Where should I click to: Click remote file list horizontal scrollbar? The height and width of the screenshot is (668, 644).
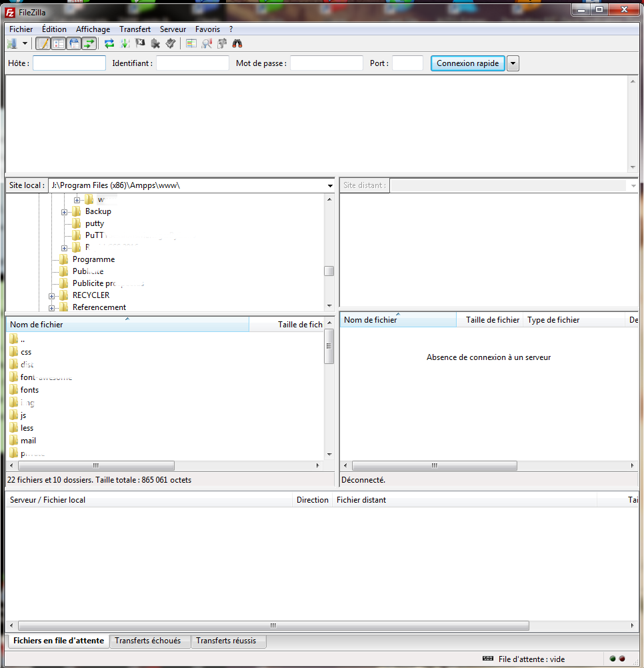[x=435, y=465]
